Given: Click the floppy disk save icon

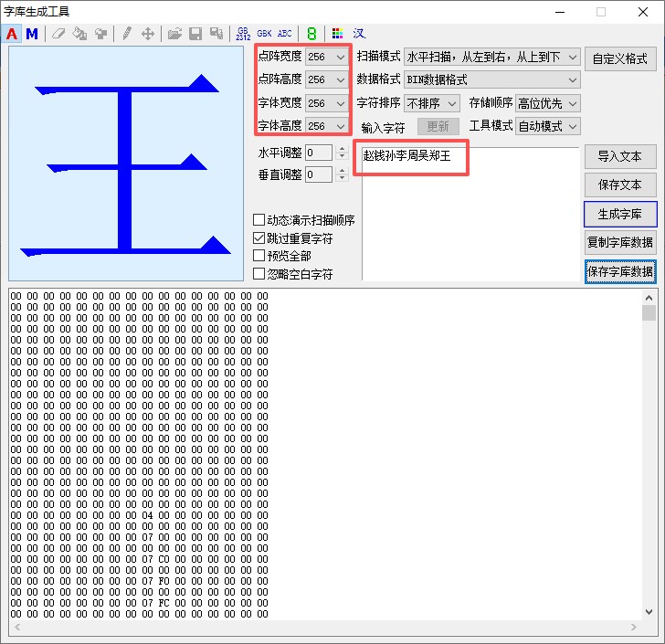Looking at the screenshot, I should [x=195, y=34].
